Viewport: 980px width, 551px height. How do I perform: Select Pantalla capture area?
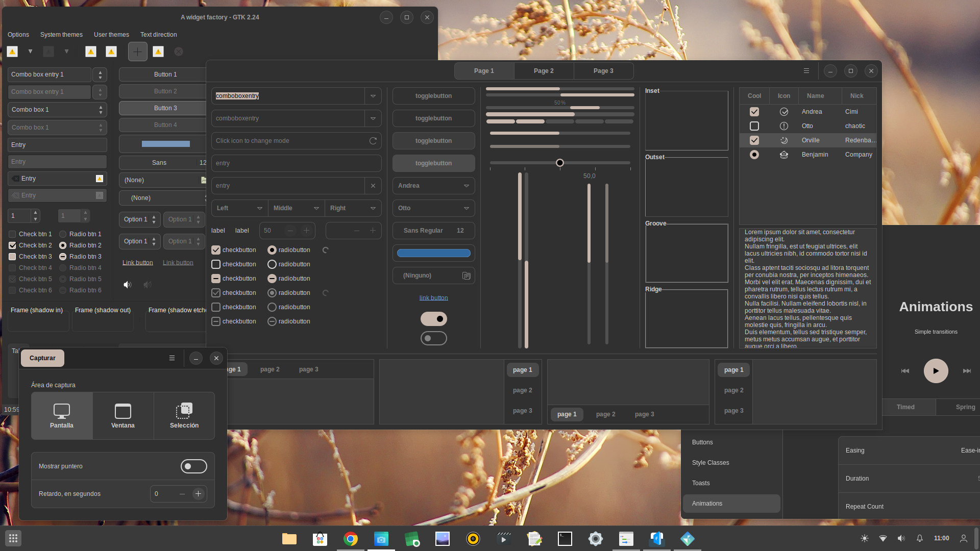(x=62, y=416)
